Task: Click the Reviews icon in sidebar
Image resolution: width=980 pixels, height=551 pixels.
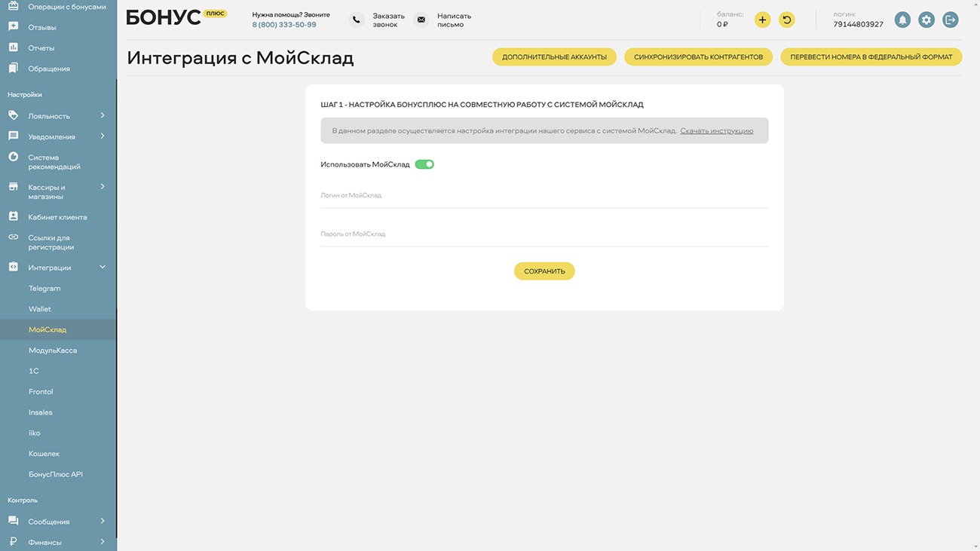Action: 13,27
